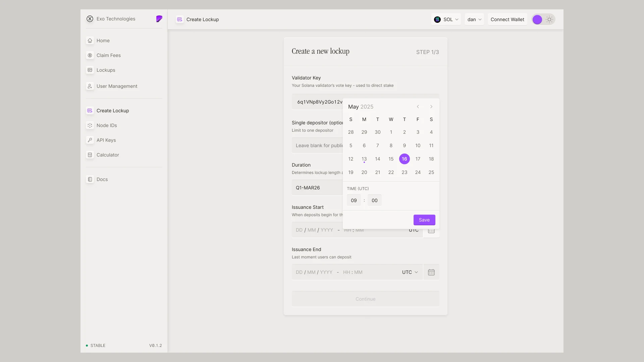Screen dimensions: 644x362
Task: Open the dan account dropdown
Action: point(474,19)
